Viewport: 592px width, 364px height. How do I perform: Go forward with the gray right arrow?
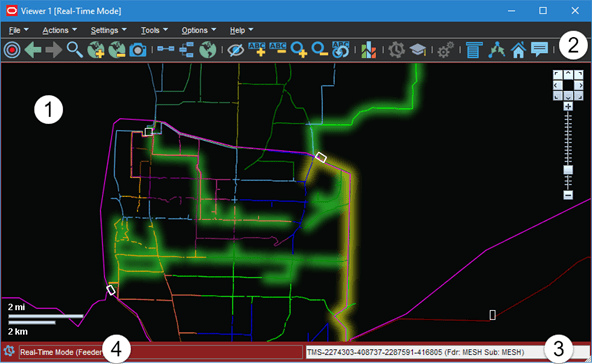[54, 50]
